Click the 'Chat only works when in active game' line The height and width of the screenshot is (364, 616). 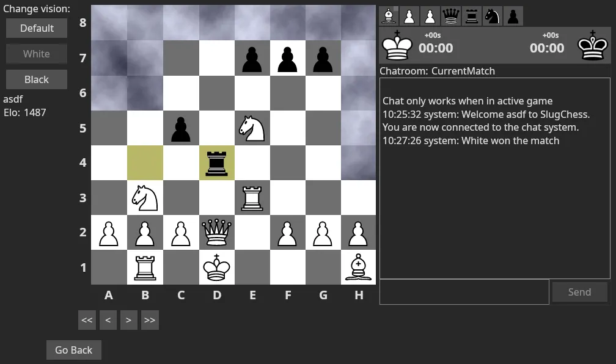pos(468,101)
